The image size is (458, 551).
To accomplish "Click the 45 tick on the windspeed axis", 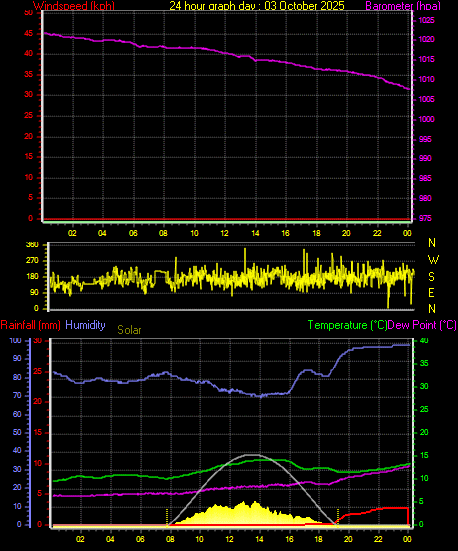I will [28, 34].
